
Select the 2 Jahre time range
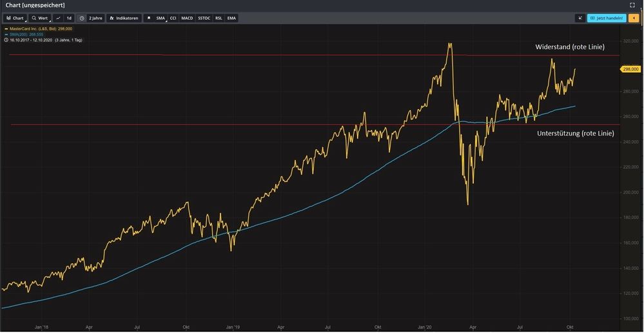95,18
